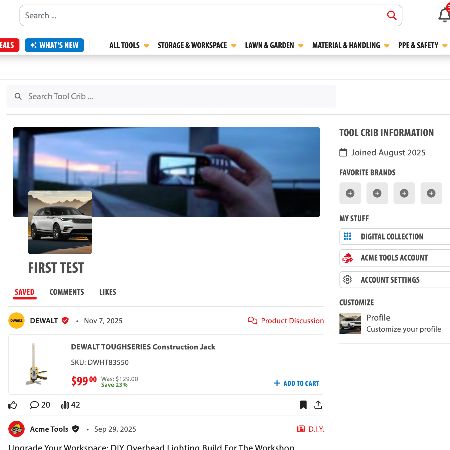
Task: Click the DEWALT brand avatar
Action: point(16,321)
